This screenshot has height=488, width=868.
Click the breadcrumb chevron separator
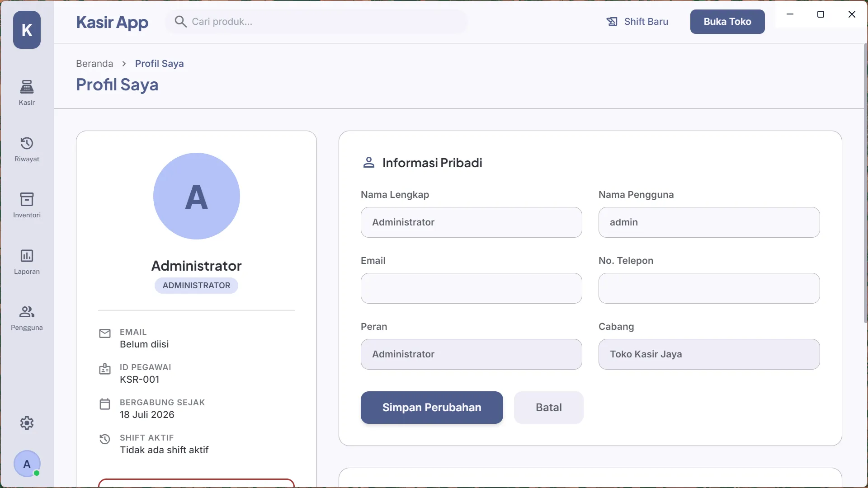(x=124, y=64)
